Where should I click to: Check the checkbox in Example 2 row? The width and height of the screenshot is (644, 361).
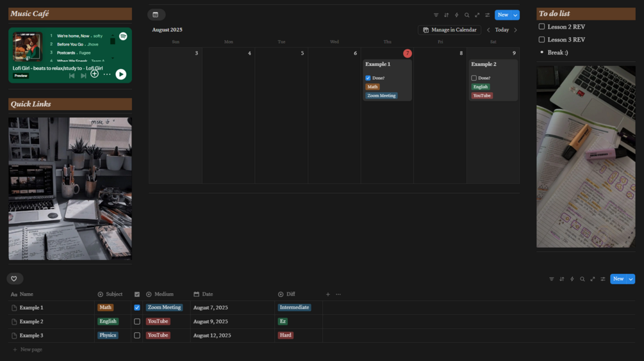point(136,321)
